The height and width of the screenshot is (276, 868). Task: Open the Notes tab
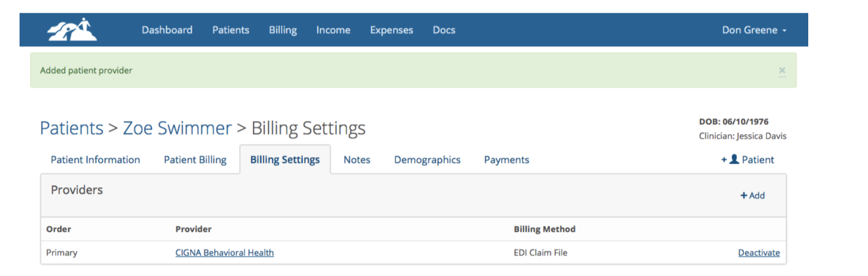357,160
